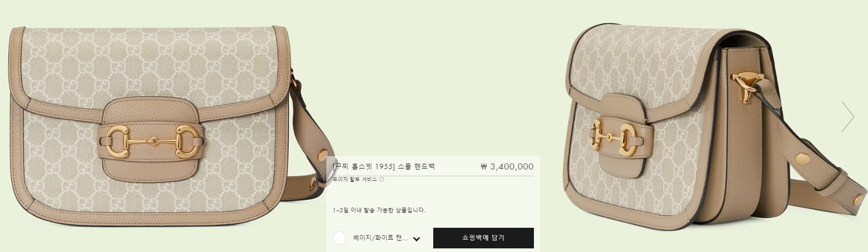
Task: Open the 구찌 홀스빗 1955 스몰 핸드백 title
Action: [x=384, y=166]
